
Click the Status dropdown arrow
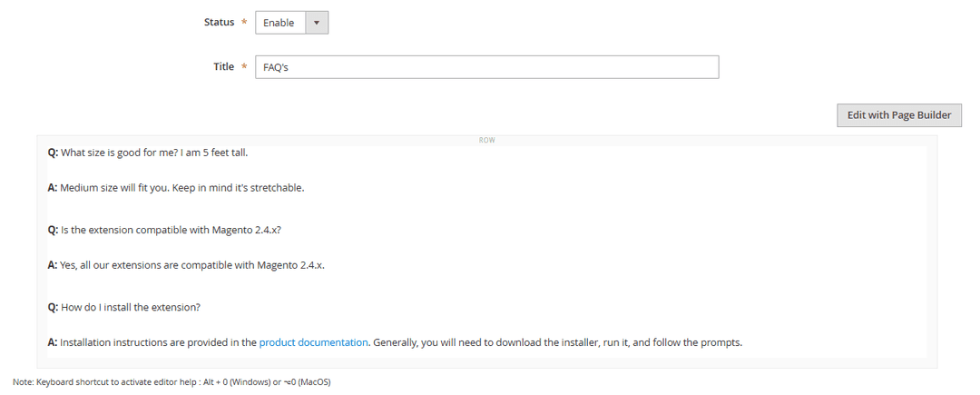[x=317, y=23]
